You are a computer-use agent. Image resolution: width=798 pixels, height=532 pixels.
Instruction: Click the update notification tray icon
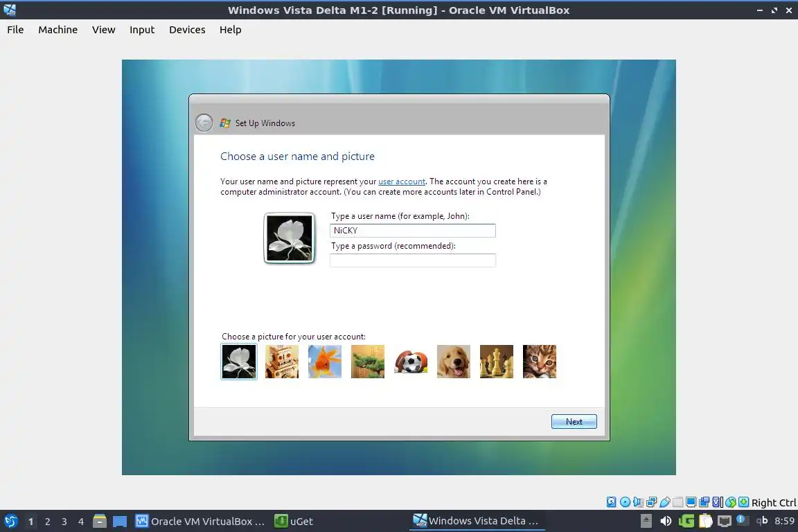(x=743, y=520)
